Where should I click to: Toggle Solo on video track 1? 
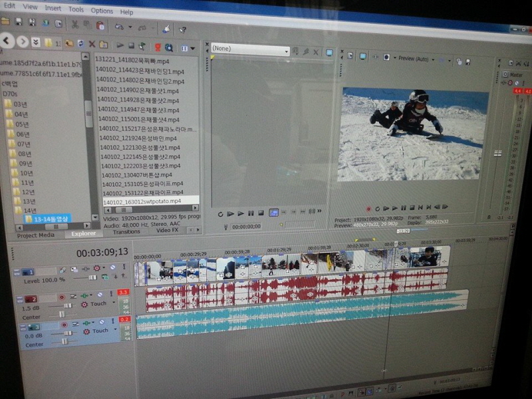(124, 267)
